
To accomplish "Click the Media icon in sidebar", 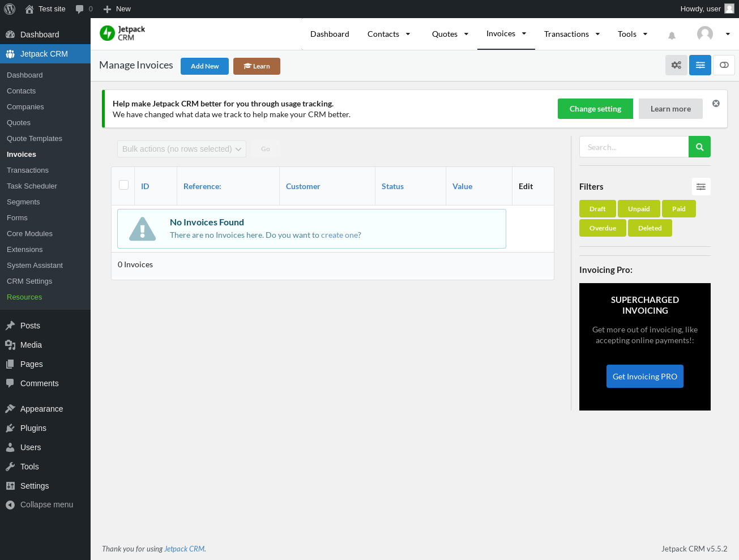I will point(10,345).
